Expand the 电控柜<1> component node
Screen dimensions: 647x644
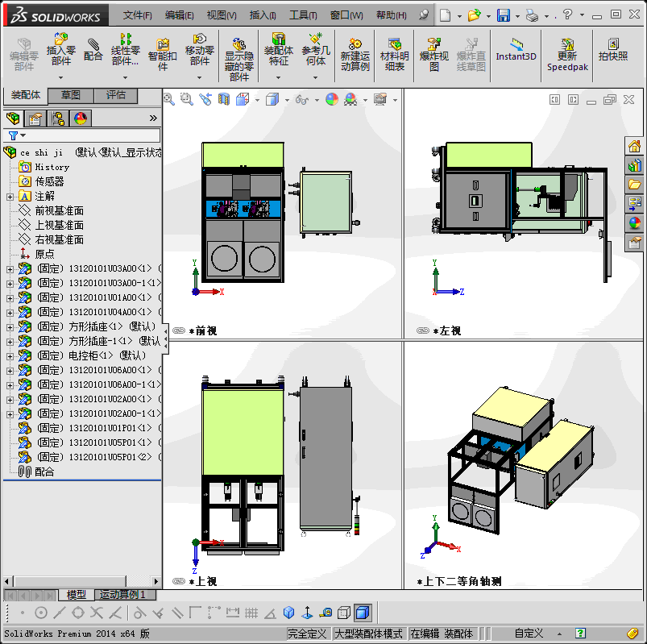(x=10, y=357)
